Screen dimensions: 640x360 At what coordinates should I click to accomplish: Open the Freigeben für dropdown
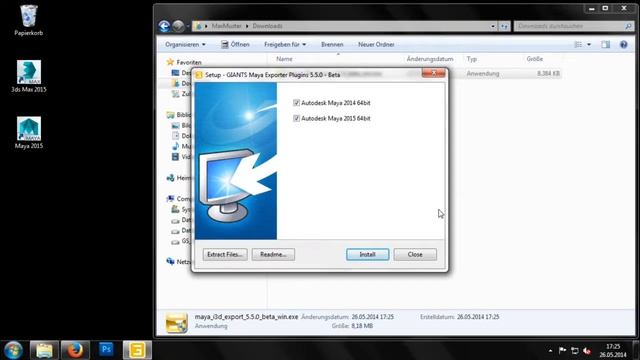pyautogui.click(x=285, y=44)
